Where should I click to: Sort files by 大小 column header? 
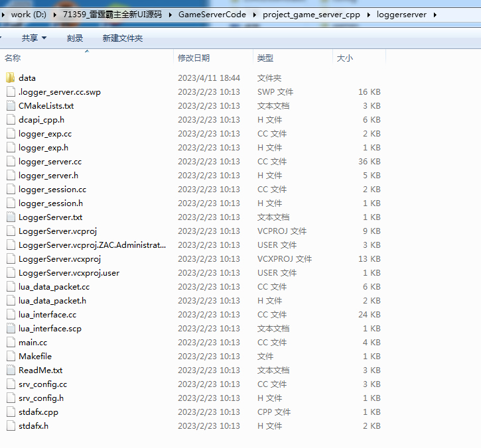coord(345,58)
